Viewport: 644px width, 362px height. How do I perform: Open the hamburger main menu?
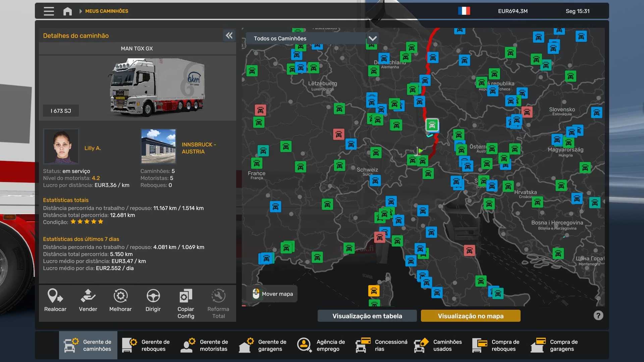pos(49,11)
